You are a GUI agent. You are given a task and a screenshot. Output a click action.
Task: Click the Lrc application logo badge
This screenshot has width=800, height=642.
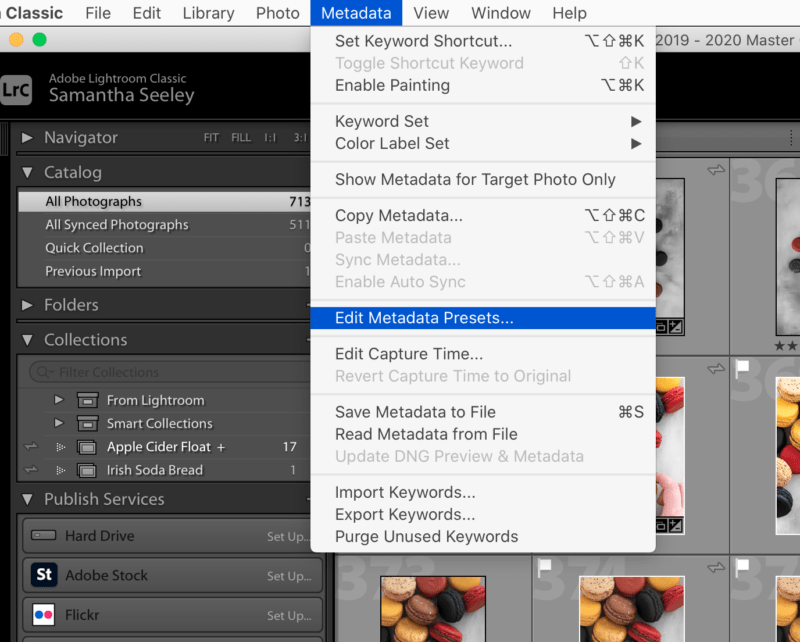point(16,89)
